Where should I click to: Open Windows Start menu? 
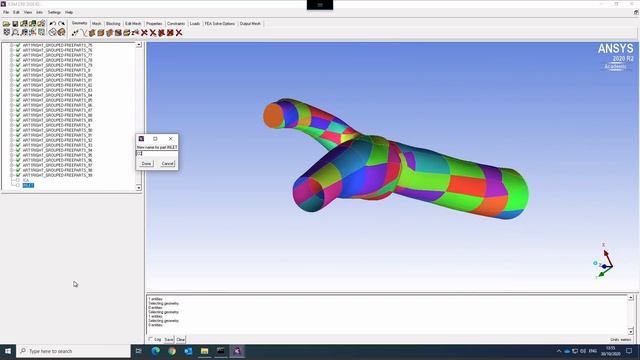[x=8, y=351]
